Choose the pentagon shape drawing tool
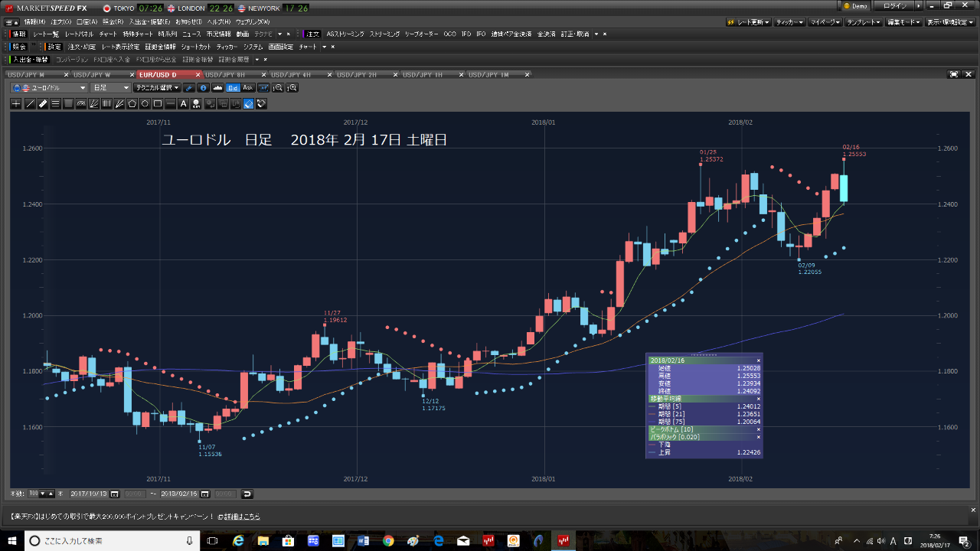980x551 pixels. pos(132,103)
